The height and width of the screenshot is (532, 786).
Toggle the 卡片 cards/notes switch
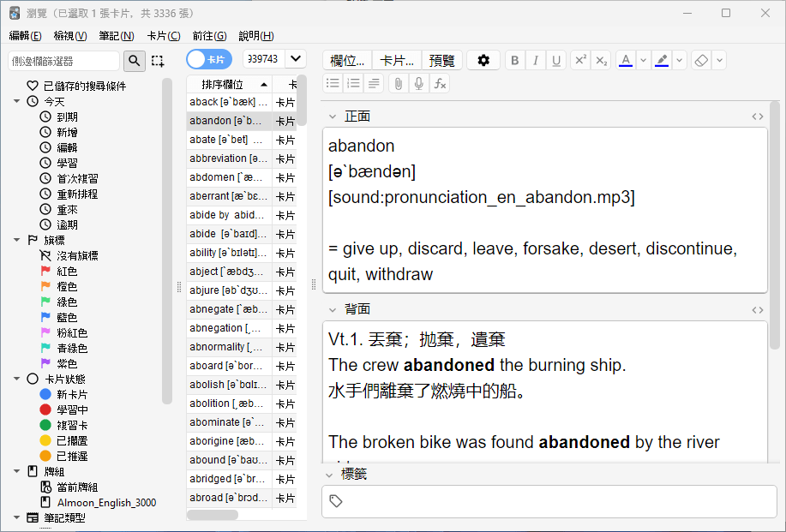[209, 59]
